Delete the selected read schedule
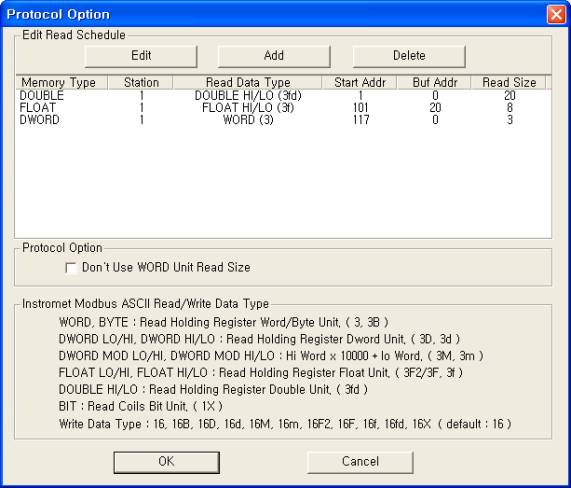 [x=409, y=56]
